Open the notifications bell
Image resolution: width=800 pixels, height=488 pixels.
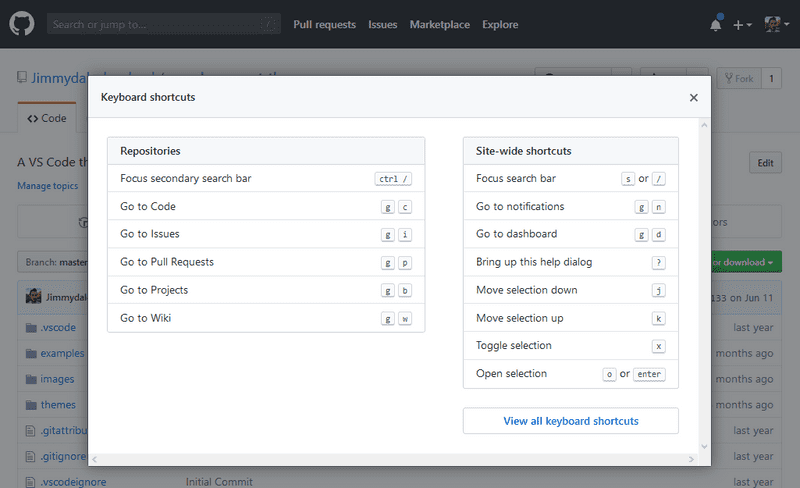pyautogui.click(x=716, y=25)
